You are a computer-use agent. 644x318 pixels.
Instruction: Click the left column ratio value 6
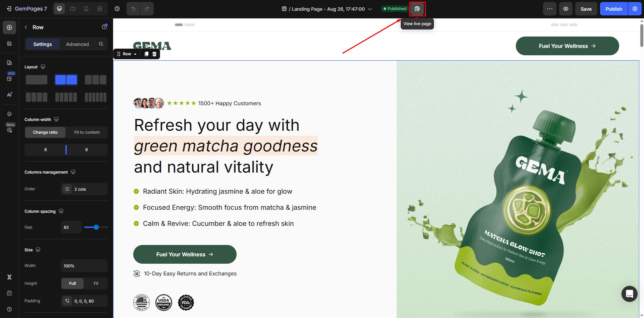coord(46,150)
